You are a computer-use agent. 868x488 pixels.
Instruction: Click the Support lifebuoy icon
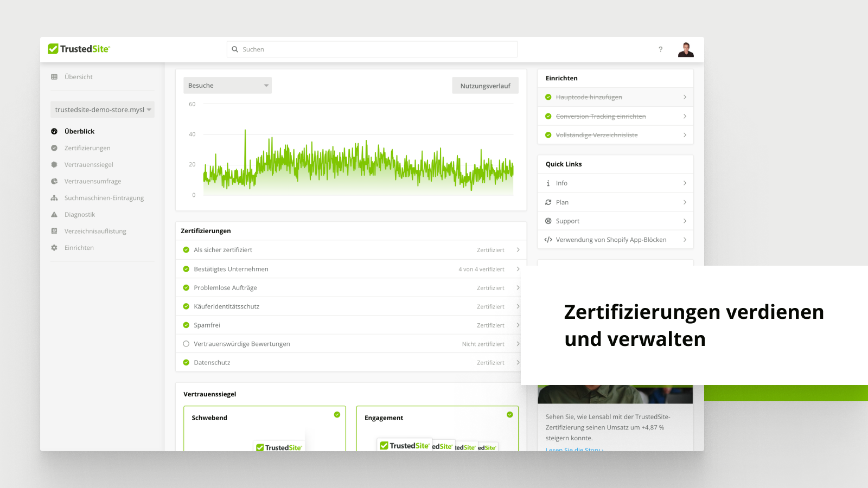coord(548,221)
